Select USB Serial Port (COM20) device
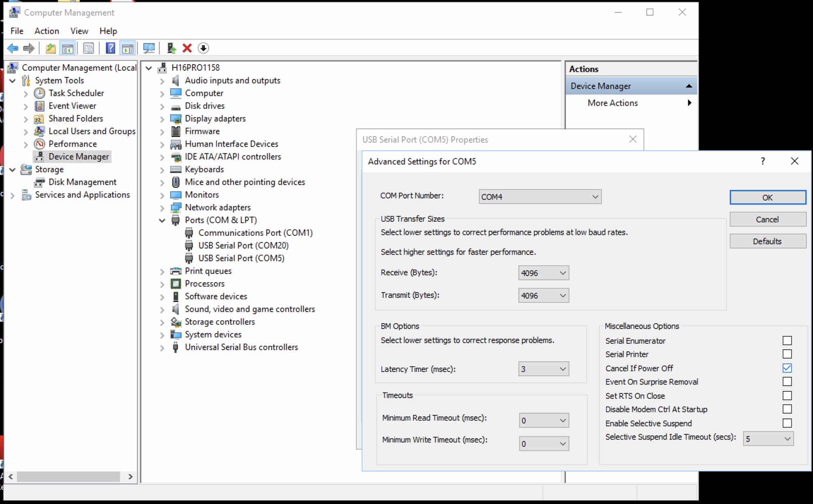This screenshot has width=813, height=504. click(x=243, y=246)
